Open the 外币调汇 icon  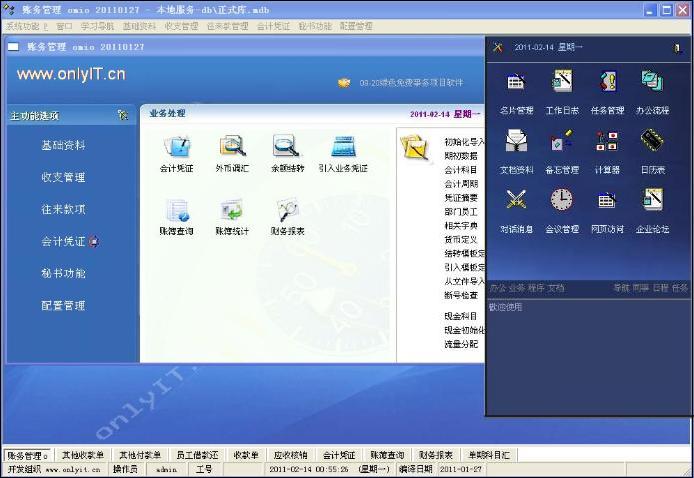(x=232, y=146)
